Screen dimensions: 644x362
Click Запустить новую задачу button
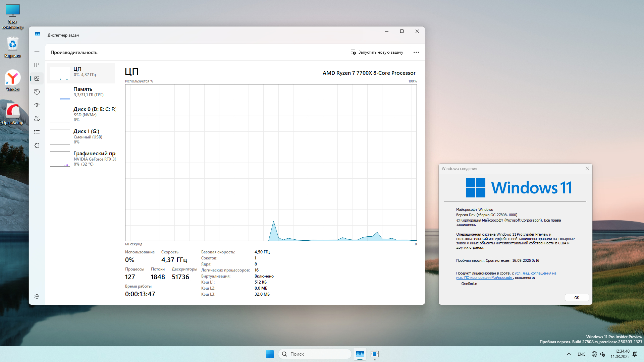pyautogui.click(x=377, y=52)
